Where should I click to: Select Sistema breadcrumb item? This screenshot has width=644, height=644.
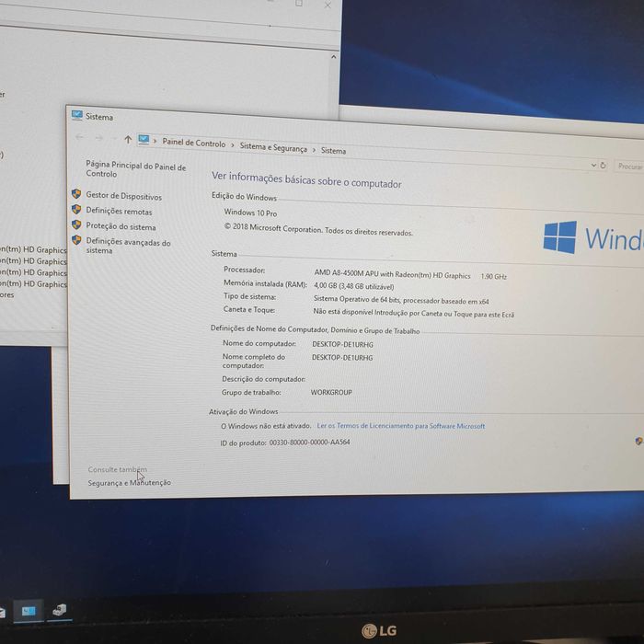pos(333,151)
